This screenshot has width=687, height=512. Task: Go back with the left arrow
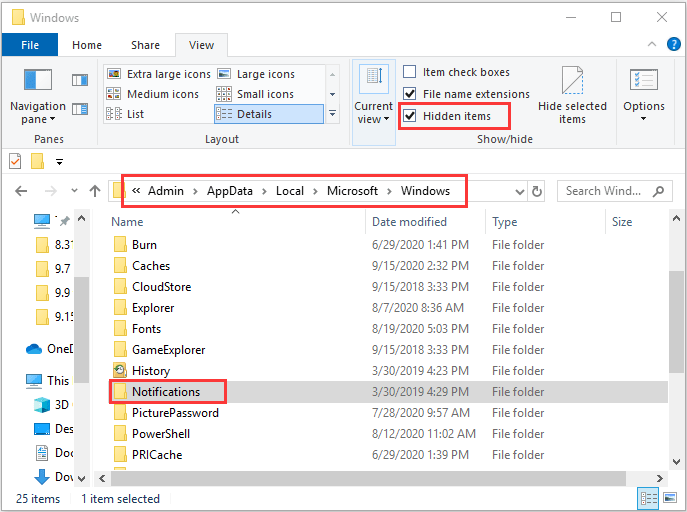point(21,191)
